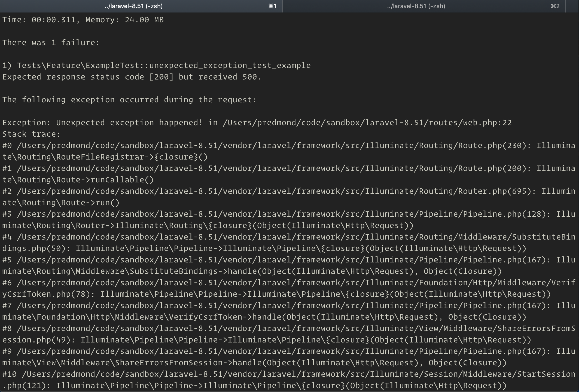Click the 'ession.php(49)' continuation line
Image resolution: width=579 pixels, height=392 pixels.
point(267,340)
